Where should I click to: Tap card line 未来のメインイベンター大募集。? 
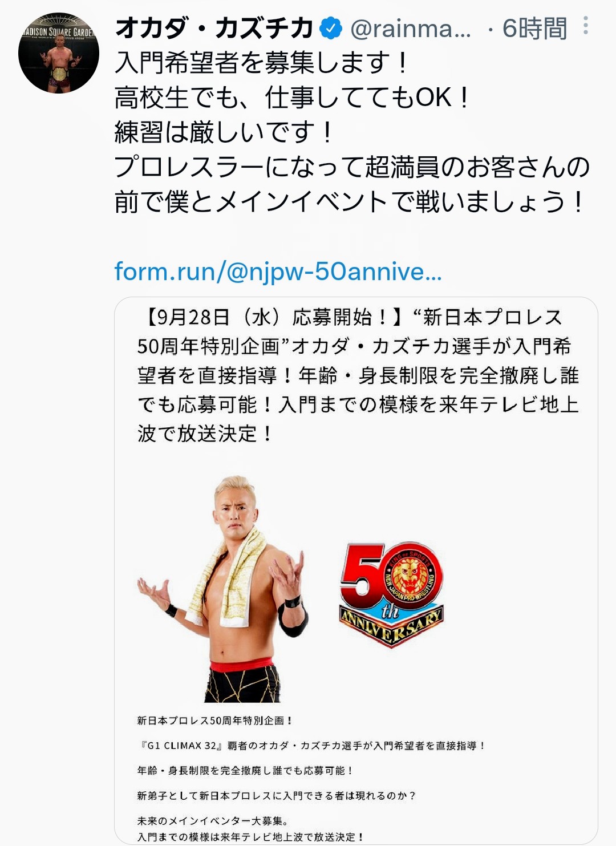coord(213,821)
